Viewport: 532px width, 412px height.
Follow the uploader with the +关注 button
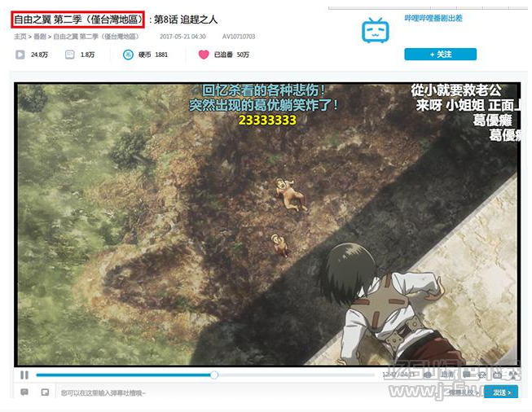click(440, 55)
